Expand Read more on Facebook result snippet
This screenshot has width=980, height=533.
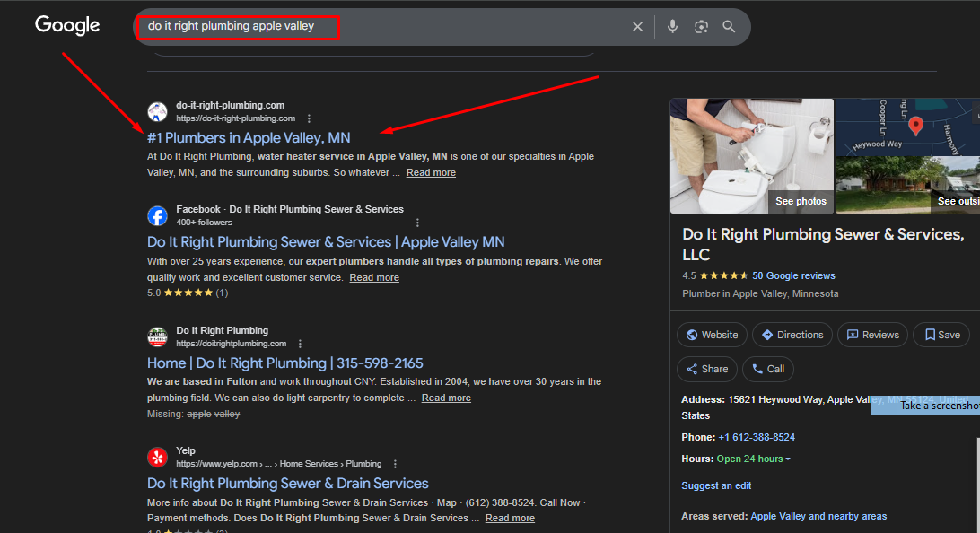tap(374, 277)
